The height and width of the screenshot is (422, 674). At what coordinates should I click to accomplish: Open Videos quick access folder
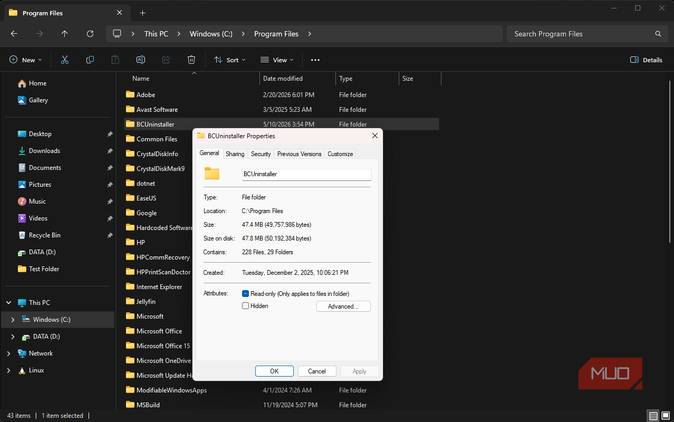click(32, 218)
